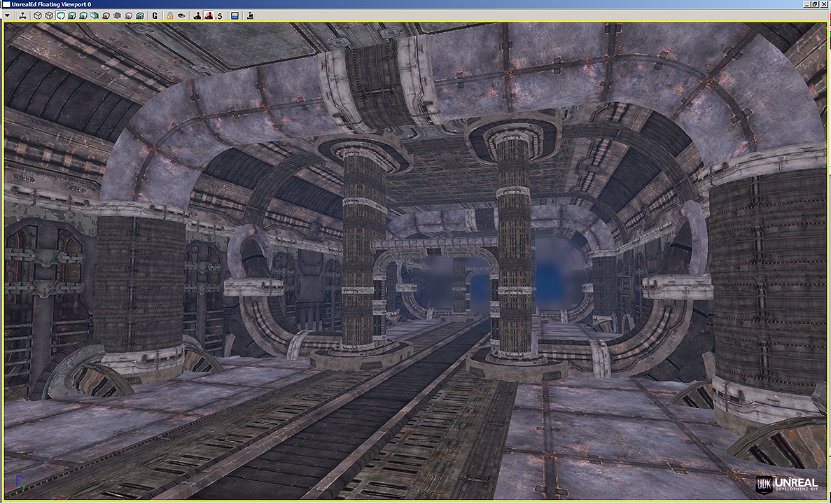The image size is (831, 504).
Task: Select the Brush Wireframe view mode cube
Action: [x=38, y=16]
